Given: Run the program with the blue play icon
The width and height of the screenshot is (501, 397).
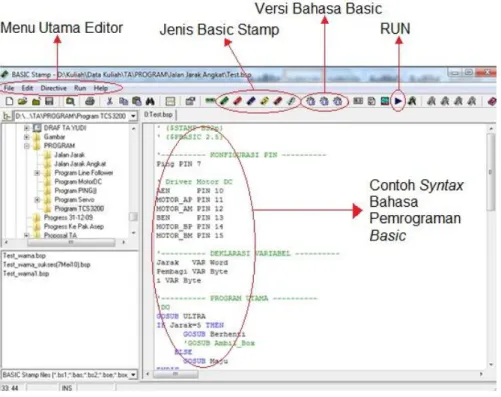Looking at the screenshot, I should 398,101.
